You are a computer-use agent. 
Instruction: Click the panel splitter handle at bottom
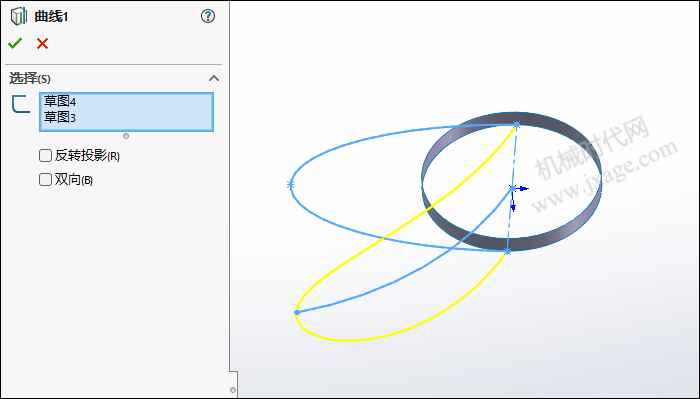point(233,390)
